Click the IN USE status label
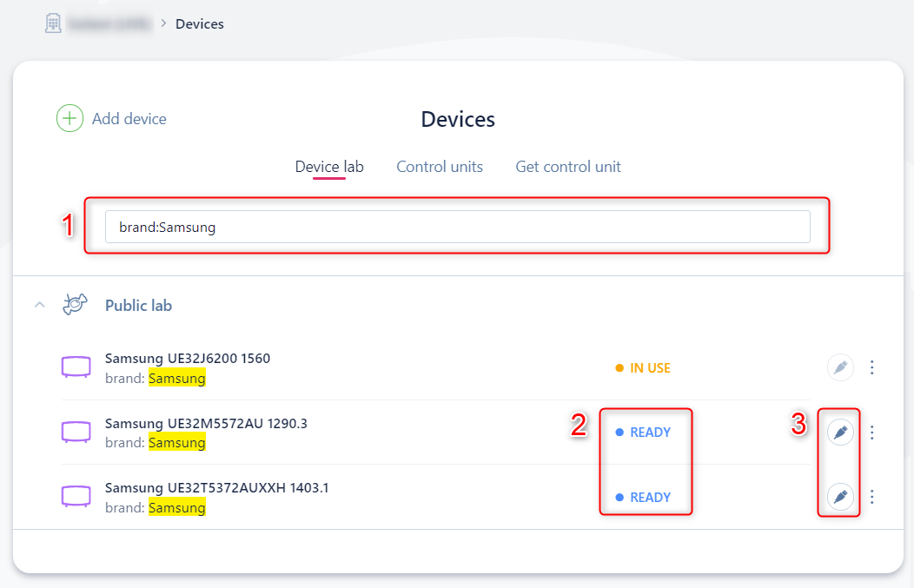 (650, 368)
